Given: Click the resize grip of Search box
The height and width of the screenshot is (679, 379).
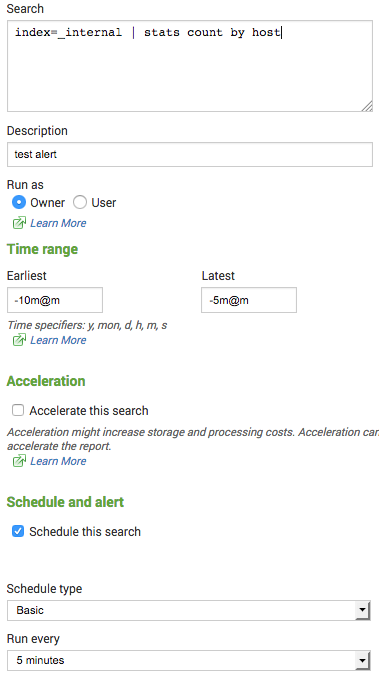Looking at the screenshot, I should (367, 106).
